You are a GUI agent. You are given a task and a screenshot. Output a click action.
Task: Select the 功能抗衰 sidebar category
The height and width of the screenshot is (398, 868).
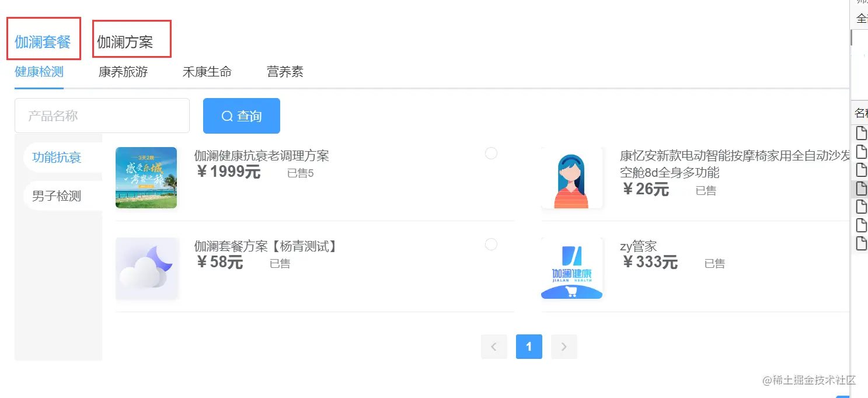pos(57,158)
